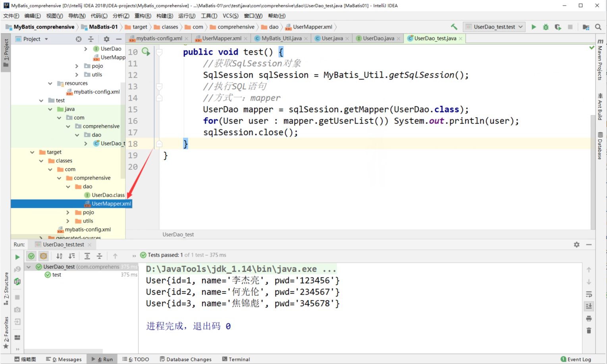Sort tests alphabetically icon
Viewport: 607px width, 364px height.
[x=59, y=256]
